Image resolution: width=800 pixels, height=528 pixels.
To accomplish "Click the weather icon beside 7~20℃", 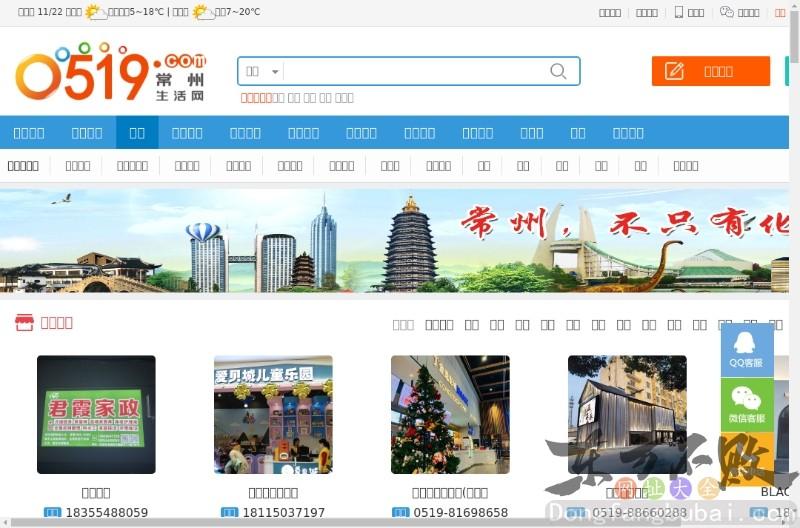I will [203, 11].
